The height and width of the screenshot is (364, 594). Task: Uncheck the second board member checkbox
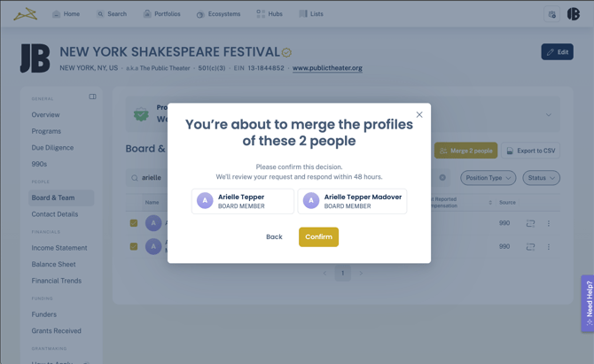pyautogui.click(x=134, y=247)
